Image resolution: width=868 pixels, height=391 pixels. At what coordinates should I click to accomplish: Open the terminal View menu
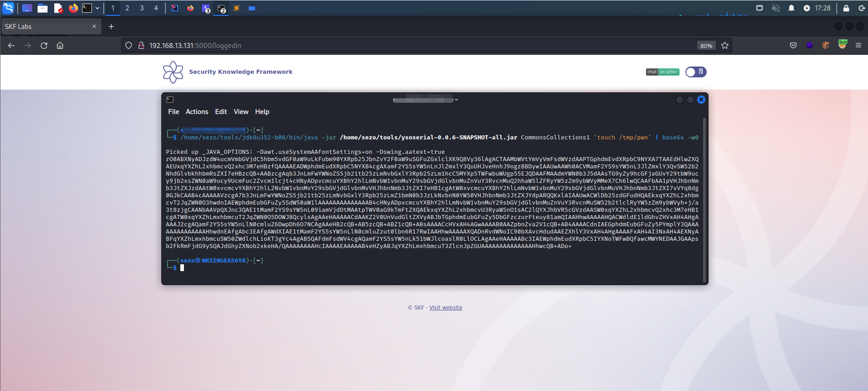click(x=241, y=112)
